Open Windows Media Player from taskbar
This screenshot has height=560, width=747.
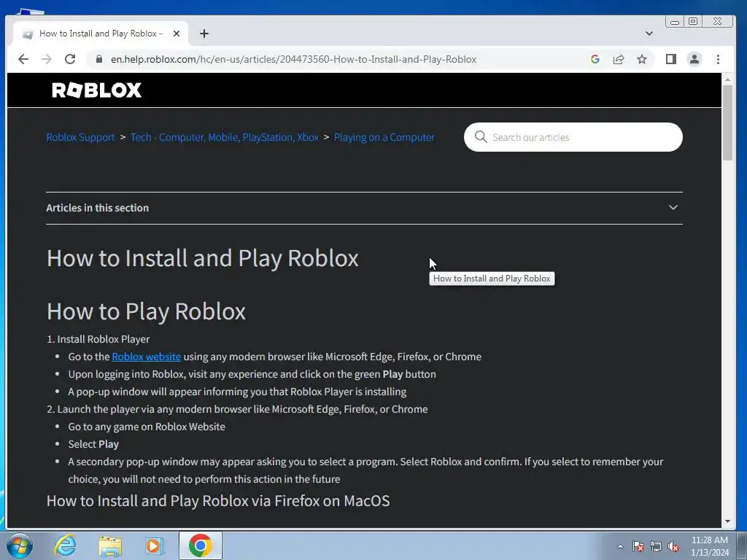tap(155, 545)
